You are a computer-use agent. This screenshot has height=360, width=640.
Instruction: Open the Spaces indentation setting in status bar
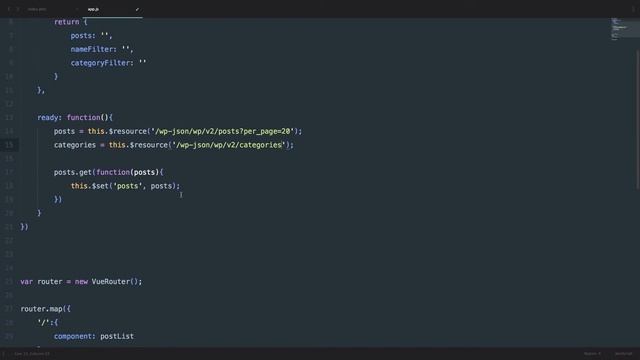pyautogui.click(x=592, y=353)
